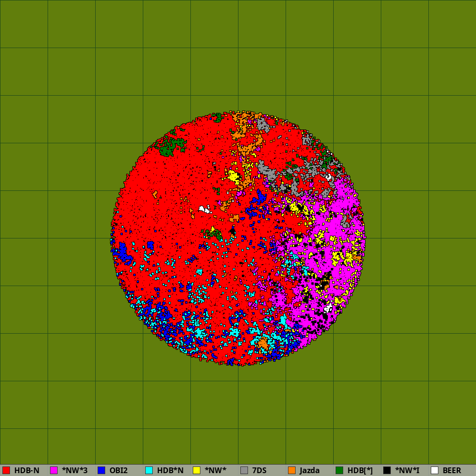Click the green HDB[*] legend swatch
The height and width of the screenshot is (476, 476).
[x=339, y=470]
